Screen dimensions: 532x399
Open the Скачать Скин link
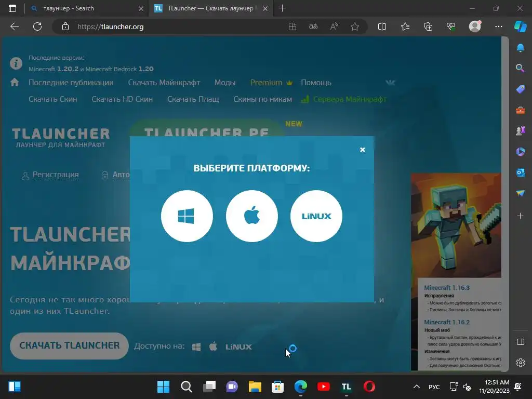tap(53, 99)
